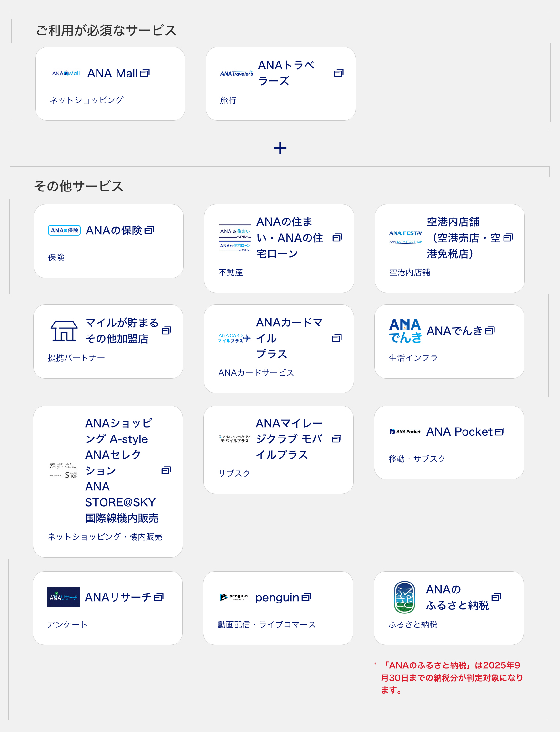Click その他サービス heading

click(79, 186)
